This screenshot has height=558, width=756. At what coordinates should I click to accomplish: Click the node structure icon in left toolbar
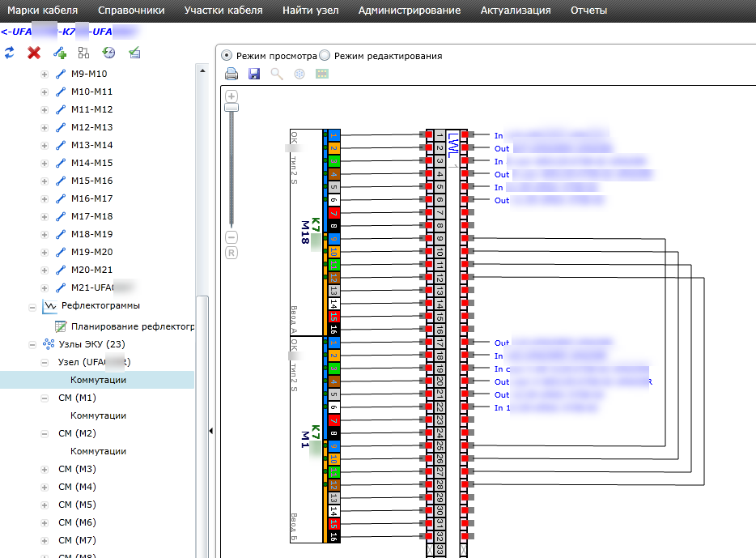point(84,53)
